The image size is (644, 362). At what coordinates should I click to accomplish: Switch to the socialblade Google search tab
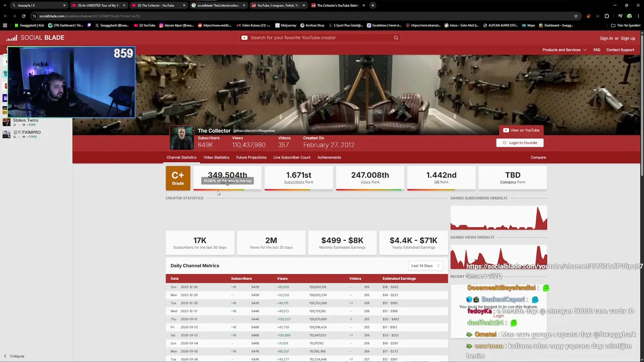click(x=218, y=5)
